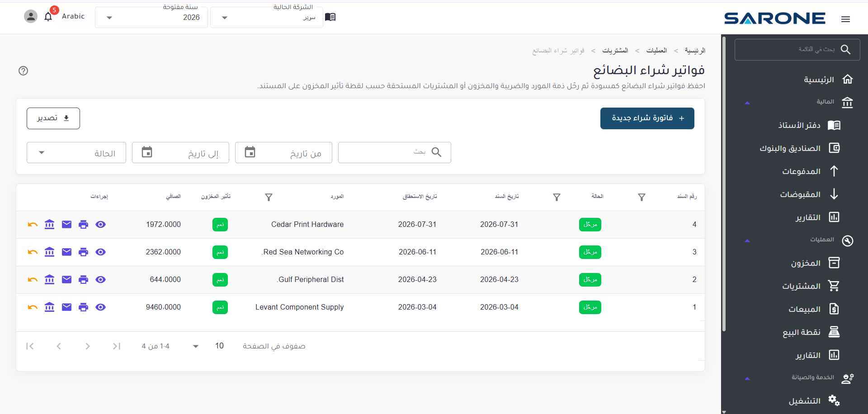Click the تصدير export button
The image size is (868, 414).
pyautogui.click(x=53, y=118)
